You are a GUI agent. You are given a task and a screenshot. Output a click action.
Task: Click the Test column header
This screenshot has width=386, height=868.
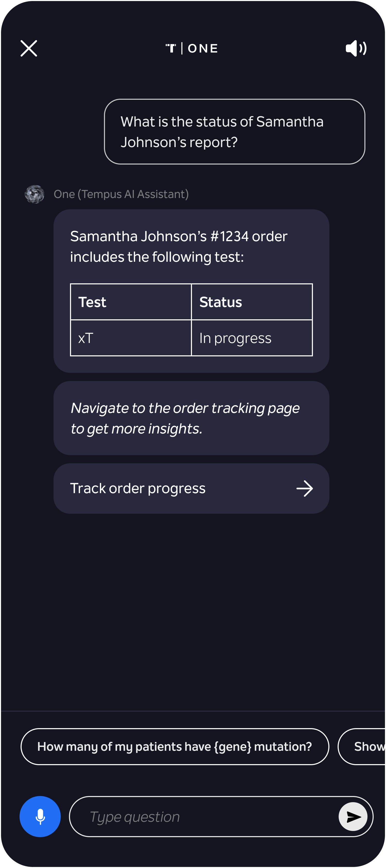point(131,302)
